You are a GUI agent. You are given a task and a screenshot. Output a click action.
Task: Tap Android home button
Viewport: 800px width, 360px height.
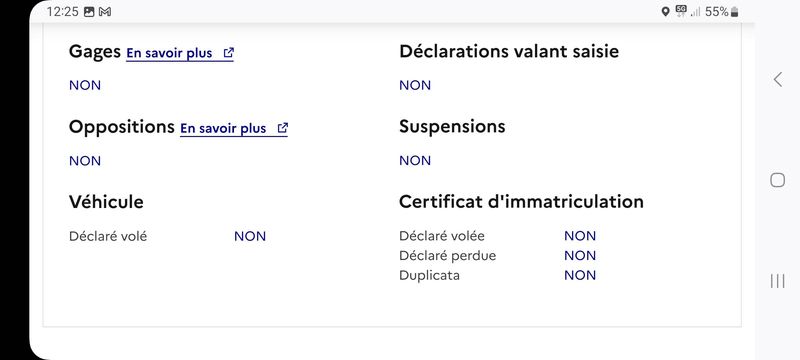coord(777,180)
